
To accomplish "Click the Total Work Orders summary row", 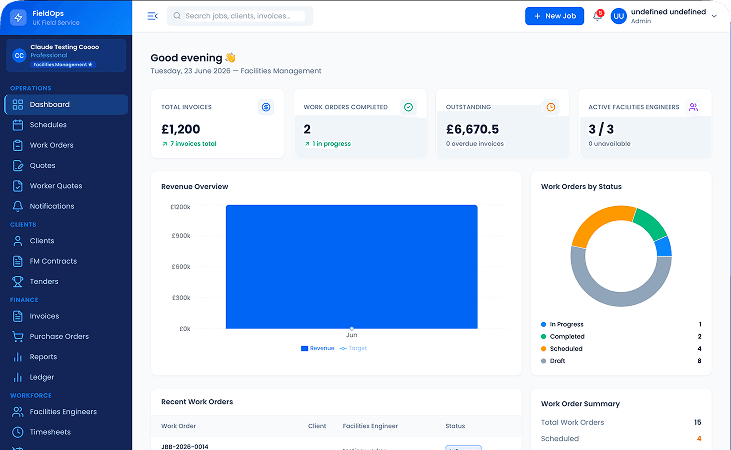I will pyautogui.click(x=621, y=422).
